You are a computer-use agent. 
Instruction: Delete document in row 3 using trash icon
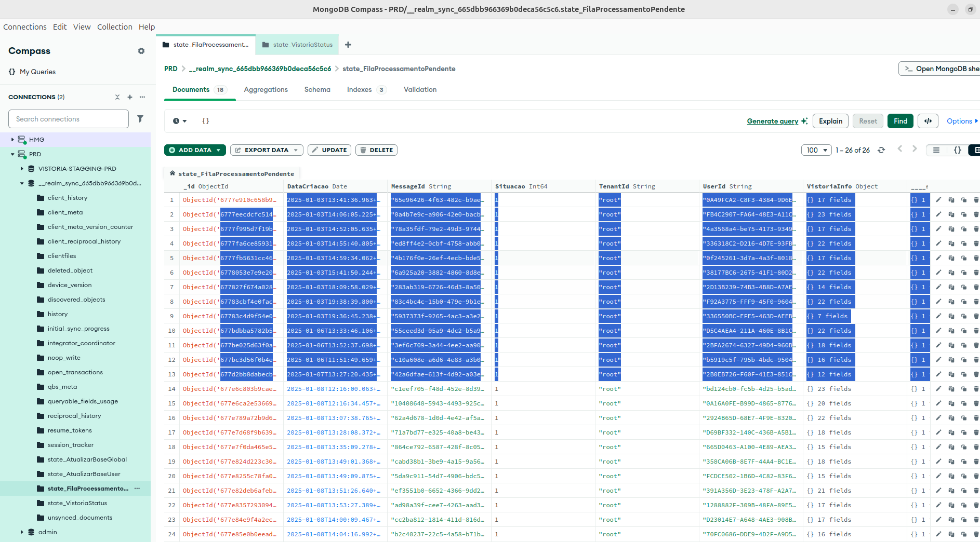click(976, 229)
